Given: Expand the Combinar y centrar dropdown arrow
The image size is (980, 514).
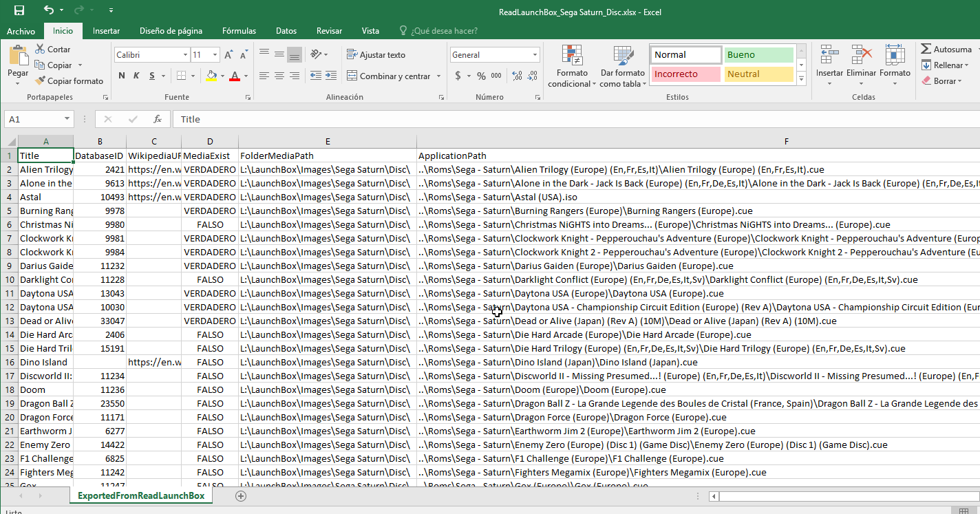Looking at the screenshot, I should tap(438, 76).
